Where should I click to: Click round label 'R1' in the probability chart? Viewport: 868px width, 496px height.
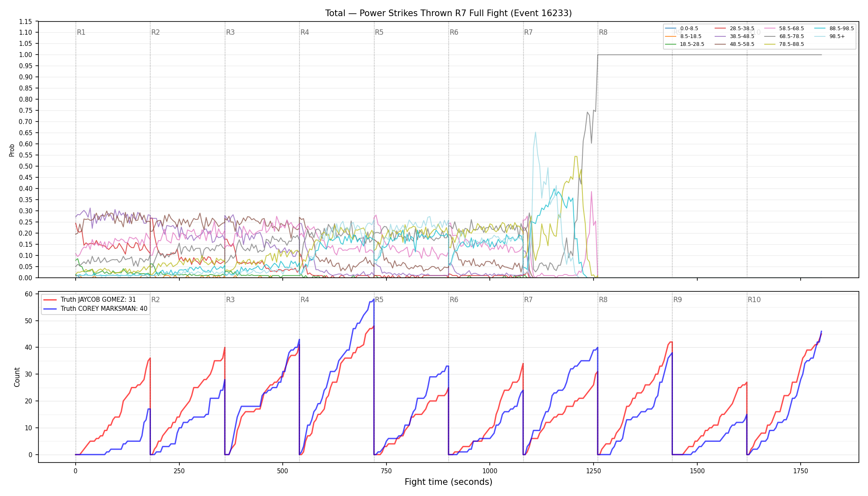[x=81, y=32]
